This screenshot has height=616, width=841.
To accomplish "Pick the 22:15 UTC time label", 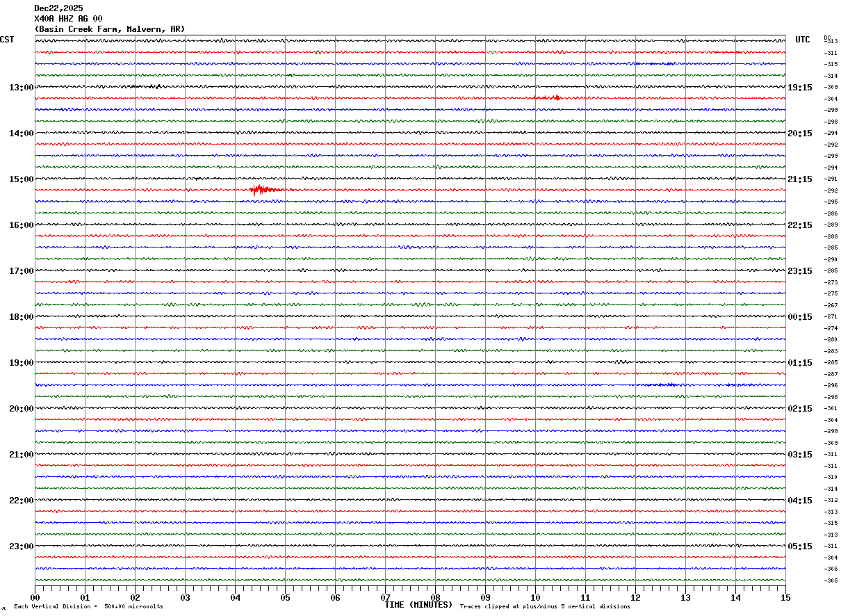I will [x=799, y=225].
